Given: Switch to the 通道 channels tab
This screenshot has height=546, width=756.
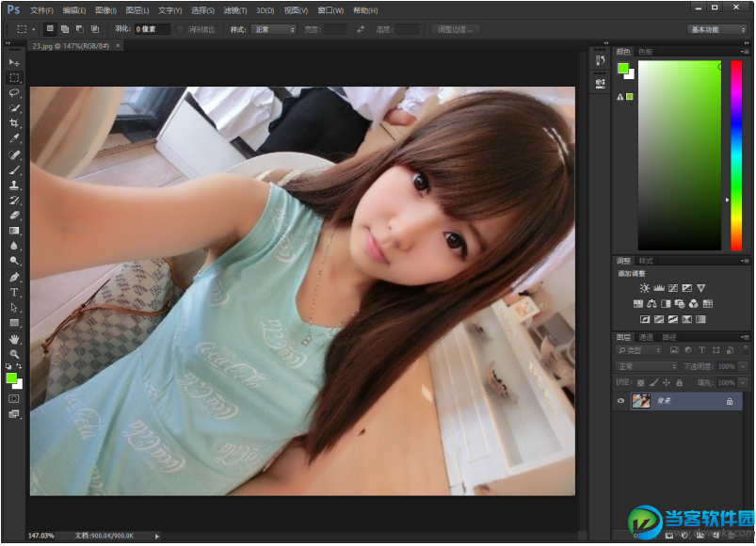Looking at the screenshot, I should click(646, 337).
